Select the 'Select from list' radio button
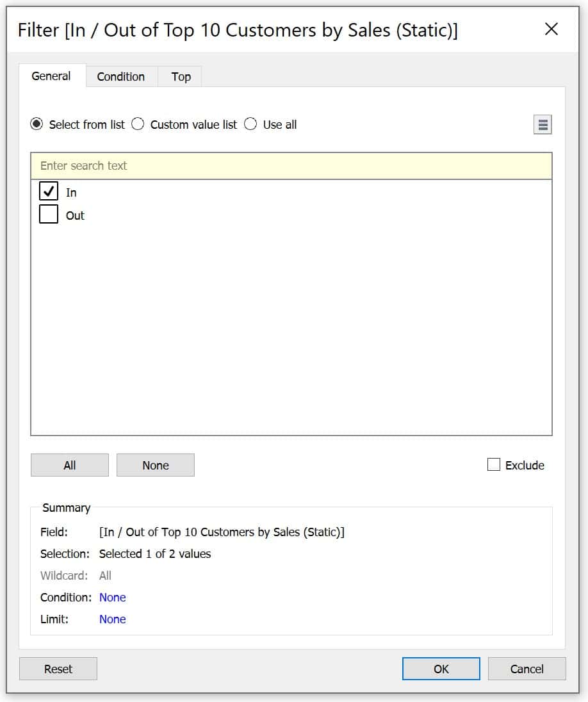 click(x=37, y=124)
